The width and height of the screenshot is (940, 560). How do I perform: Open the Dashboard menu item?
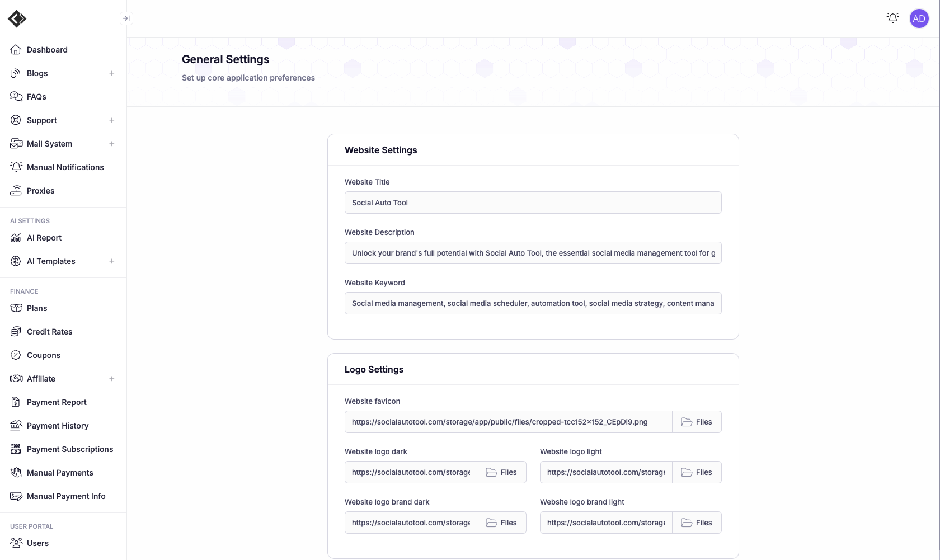click(x=47, y=50)
